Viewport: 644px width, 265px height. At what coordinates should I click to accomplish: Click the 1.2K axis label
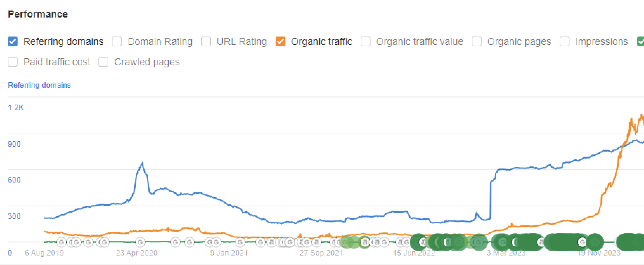pos(16,108)
